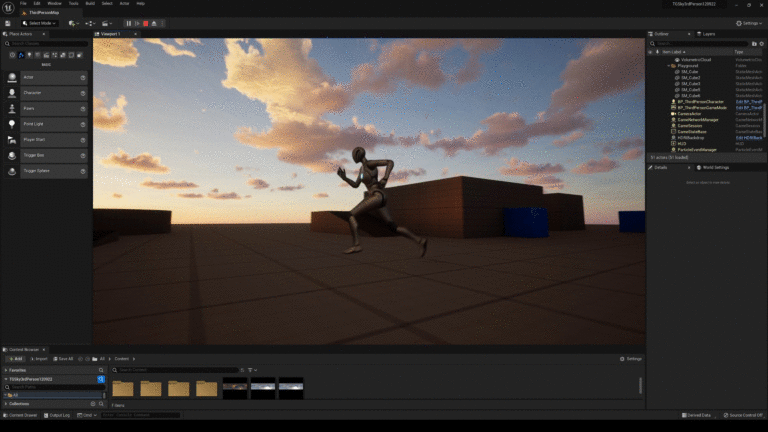Image resolution: width=768 pixels, height=432 pixels.
Task: Select the All Classes category icon
Action: [x=79, y=55]
